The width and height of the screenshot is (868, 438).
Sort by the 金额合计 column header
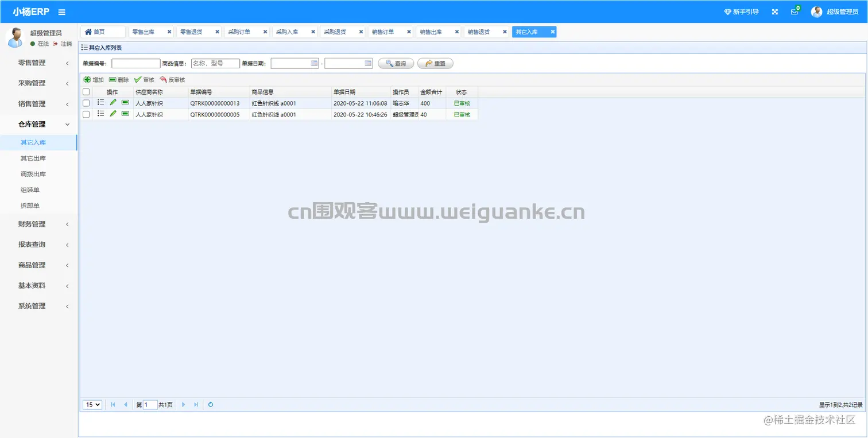point(432,92)
